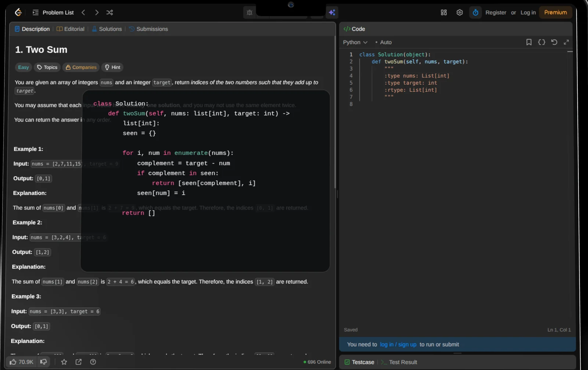Expand the Hint tag
This screenshot has height=370, width=588.
[x=112, y=67]
